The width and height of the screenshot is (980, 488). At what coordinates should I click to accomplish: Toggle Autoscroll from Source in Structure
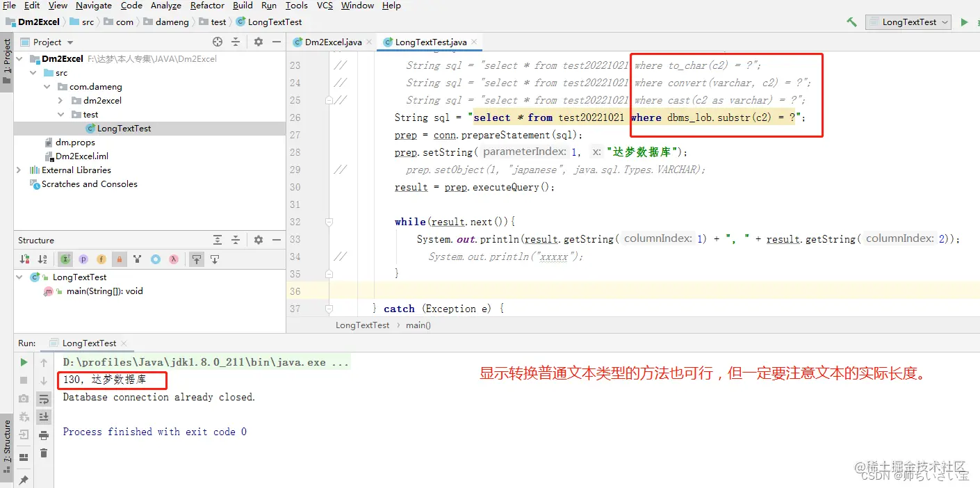coord(215,259)
